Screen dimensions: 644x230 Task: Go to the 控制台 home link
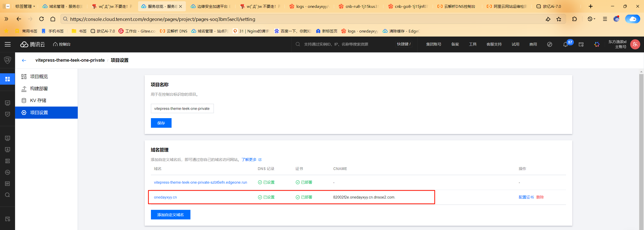pyautogui.click(x=62, y=44)
